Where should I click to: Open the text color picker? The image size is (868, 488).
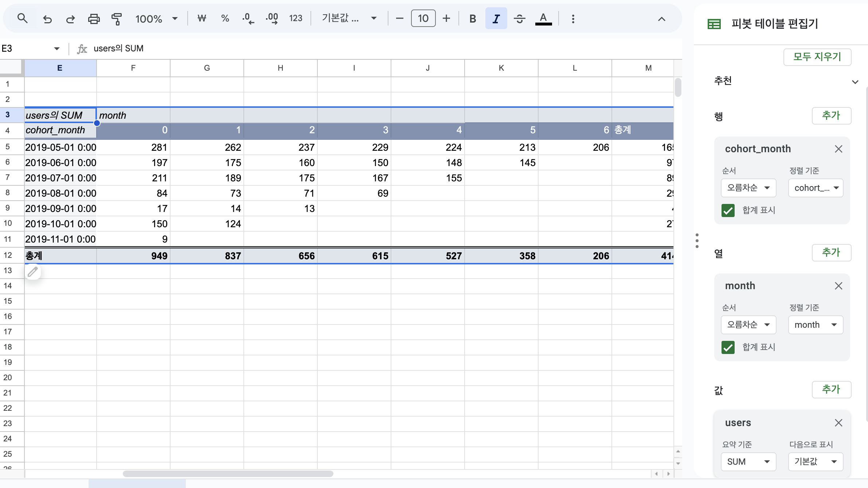543,19
